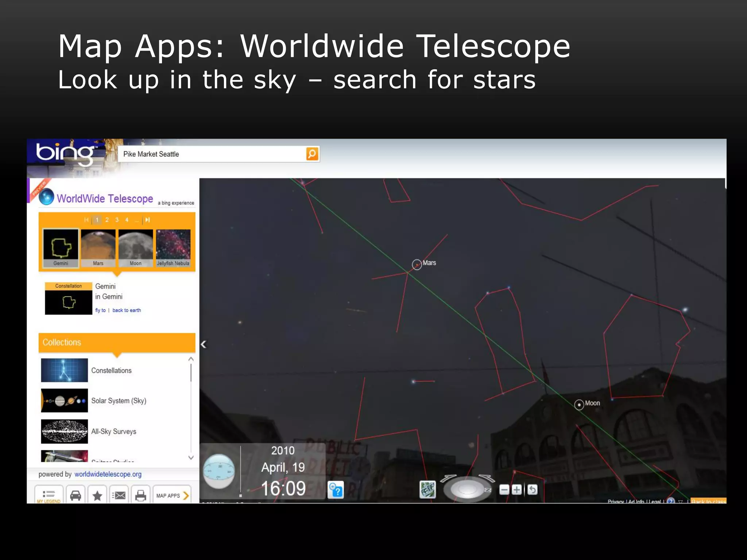
Task: Click the star favorites icon
Action: (x=97, y=495)
